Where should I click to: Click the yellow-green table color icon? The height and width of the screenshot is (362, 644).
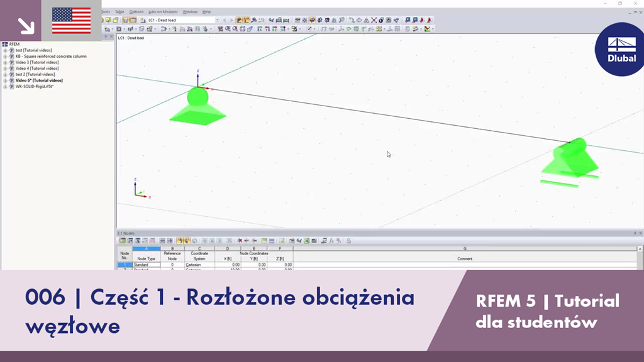[x=264, y=241]
